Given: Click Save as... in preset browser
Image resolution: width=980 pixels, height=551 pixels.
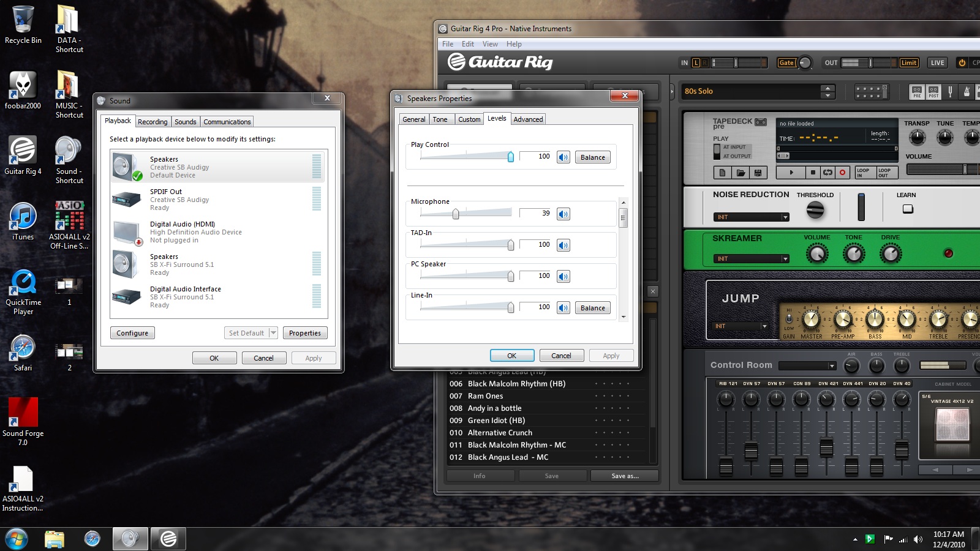Looking at the screenshot, I should point(625,476).
